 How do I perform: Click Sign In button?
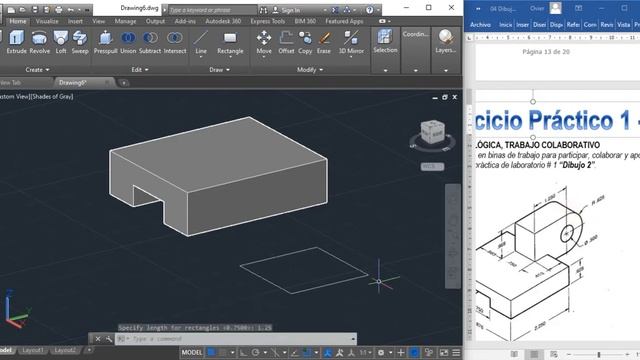(x=287, y=10)
